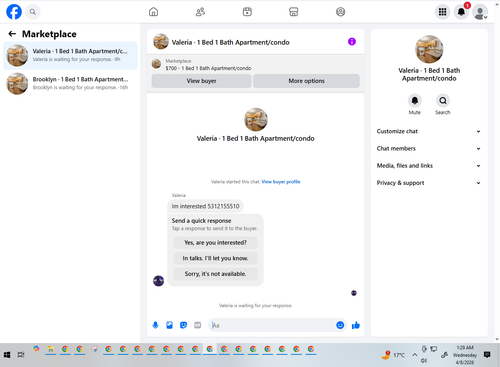
Task: Open the nine-dot menu grid icon
Action: [x=442, y=12]
